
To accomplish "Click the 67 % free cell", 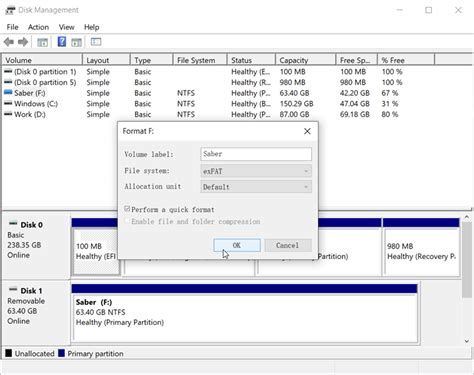I will click(x=390, y=93).
